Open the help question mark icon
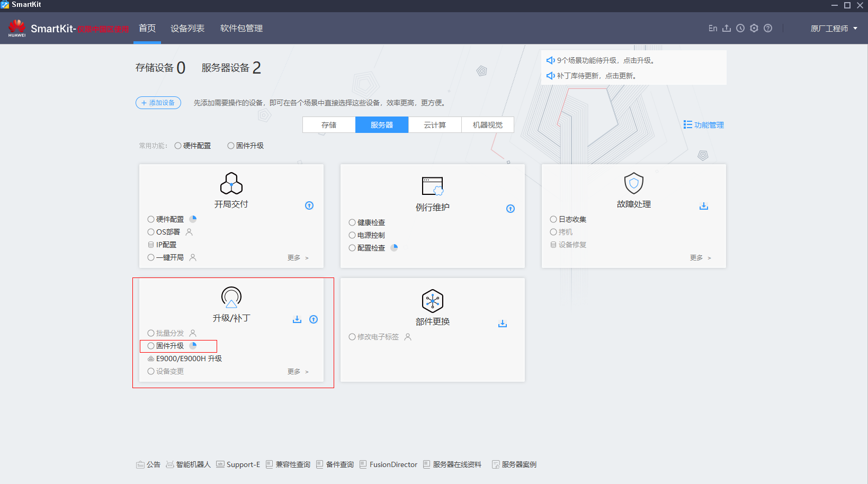This screenshot has height=484, width=868. click(768, 28)
